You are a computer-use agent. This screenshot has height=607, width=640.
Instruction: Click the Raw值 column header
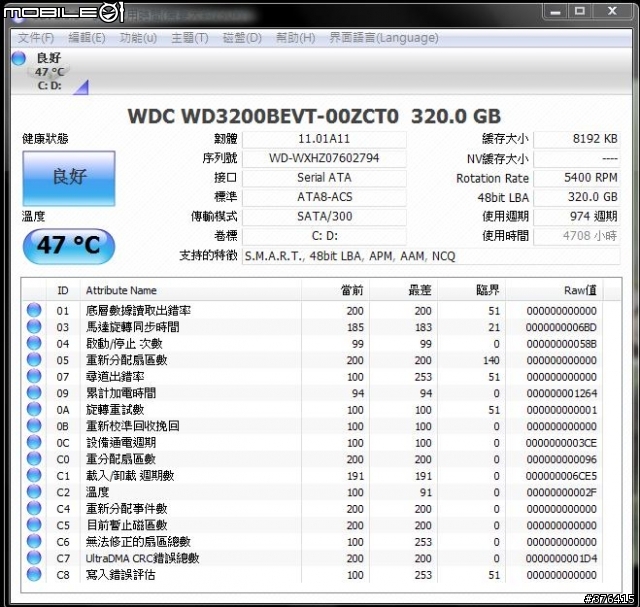pos(554,291)
